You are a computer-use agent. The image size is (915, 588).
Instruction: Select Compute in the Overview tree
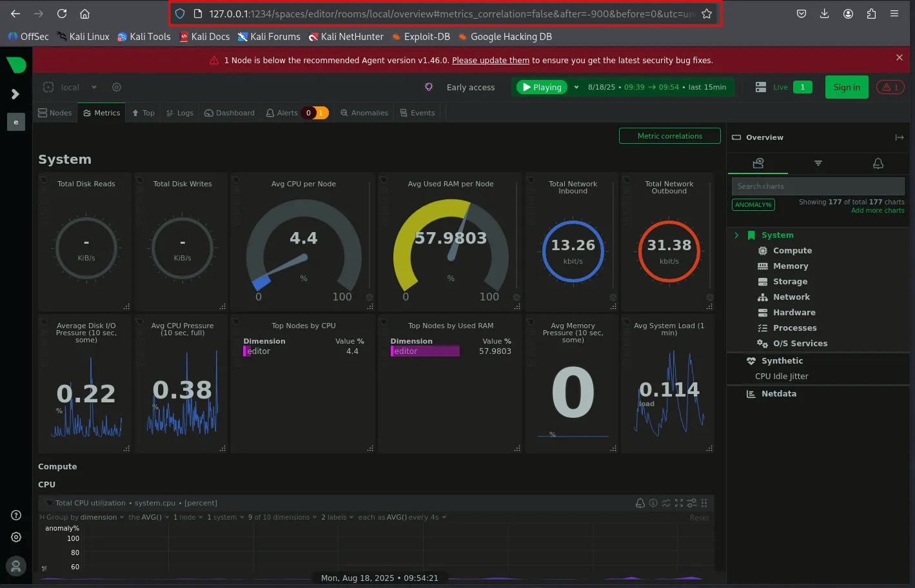click(792, 251)
